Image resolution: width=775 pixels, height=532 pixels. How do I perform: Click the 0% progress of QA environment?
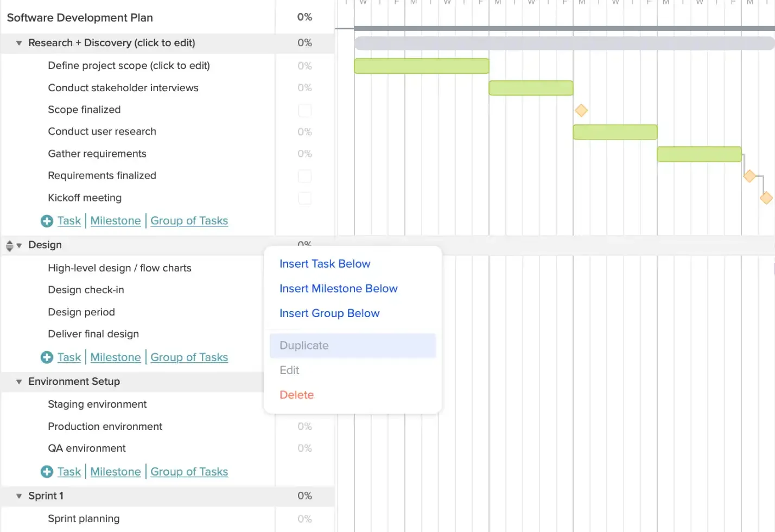click(x=304, y=448)
